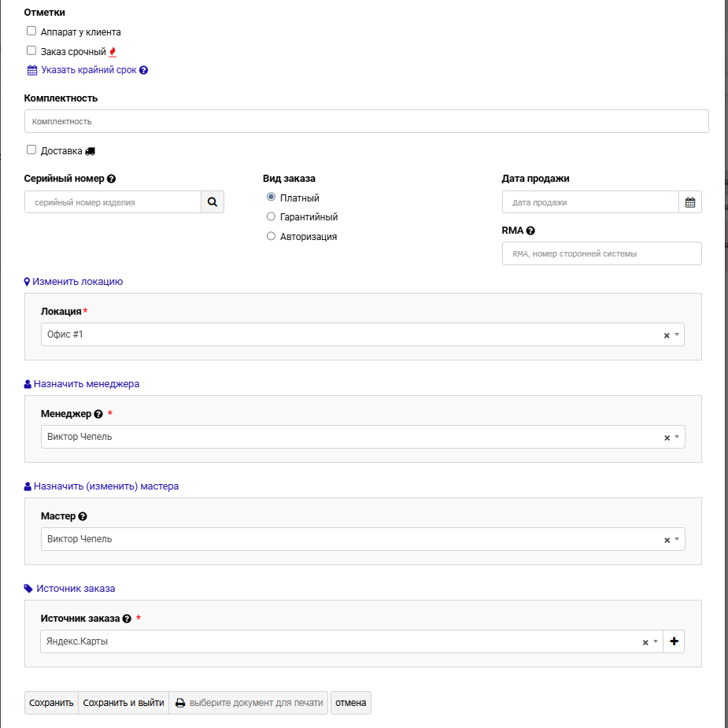Choose the Авторизация radio option

pos(272,236)
